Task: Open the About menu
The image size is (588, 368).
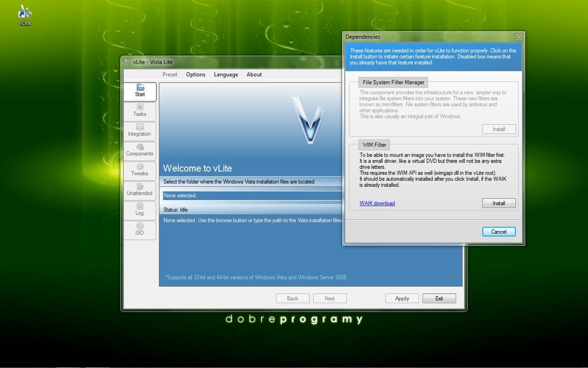Action: click(x=254, y=75)
